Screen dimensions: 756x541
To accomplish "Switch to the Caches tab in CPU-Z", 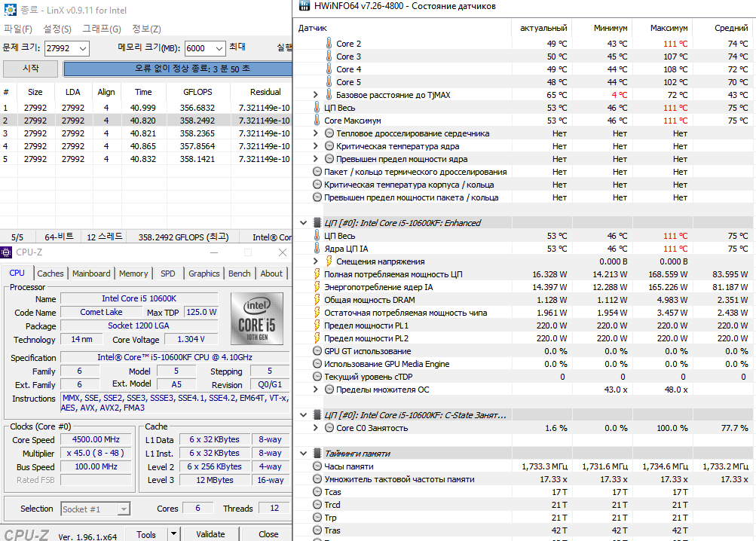I will pos(51,274).
